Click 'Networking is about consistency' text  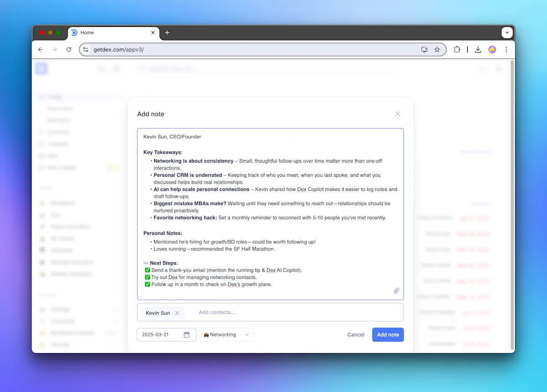click(x=193, y=161)
